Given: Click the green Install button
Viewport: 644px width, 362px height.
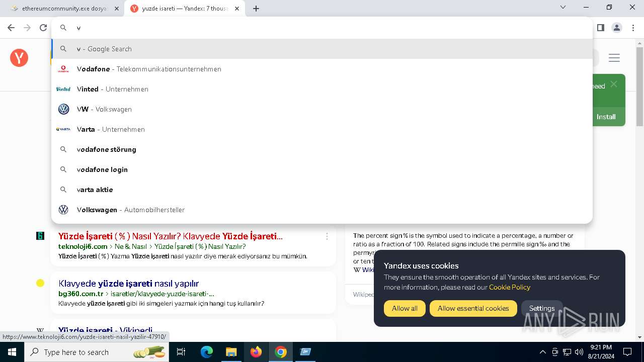Looking at the screenshot, I should (606, 117).
